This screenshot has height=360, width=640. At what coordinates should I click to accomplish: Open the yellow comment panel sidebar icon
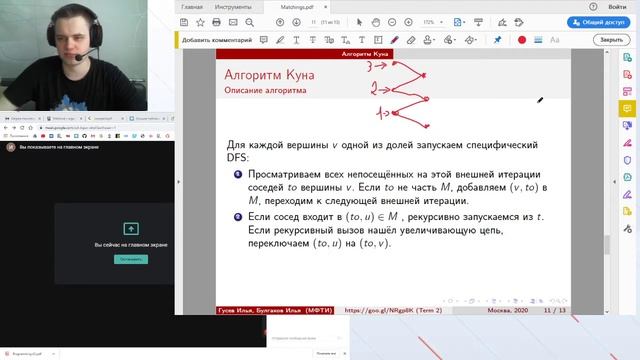pyautogui.click(x=627, y=109)
